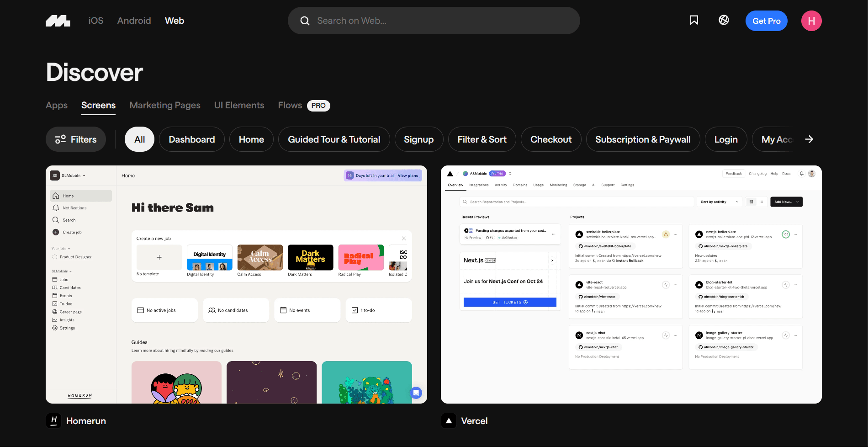Switch to the Android platform tab
The image size is (868, 447).
(134, 21)
